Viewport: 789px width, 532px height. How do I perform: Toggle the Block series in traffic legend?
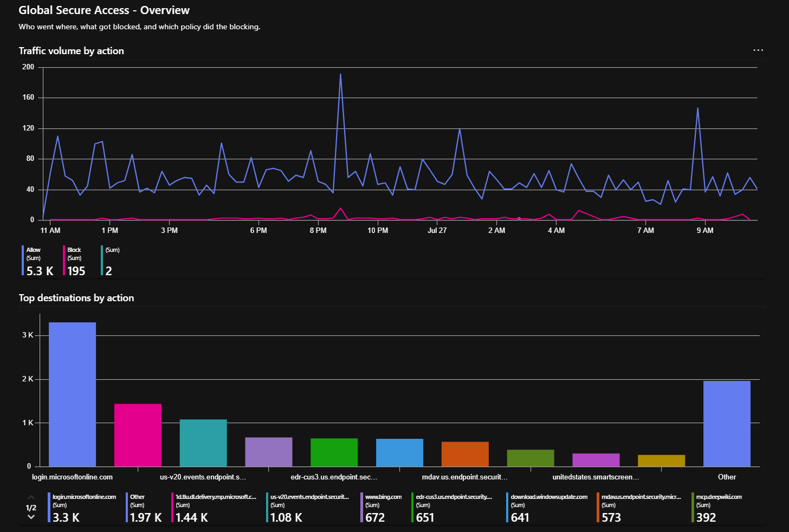tap(76, 261)
